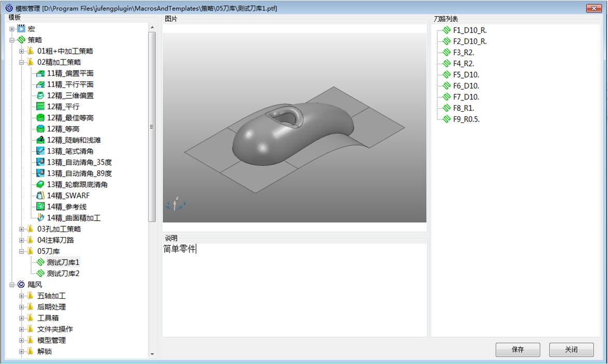Expand the 模型管理 folder
Screen dimensions: 608x364
[22, 340]
